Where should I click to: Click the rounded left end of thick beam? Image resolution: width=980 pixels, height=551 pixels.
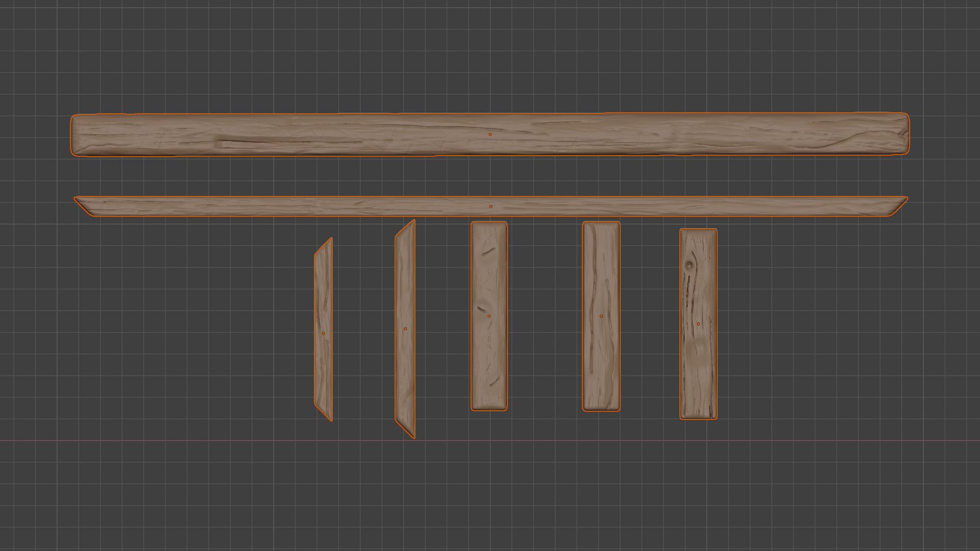(76, 135)
